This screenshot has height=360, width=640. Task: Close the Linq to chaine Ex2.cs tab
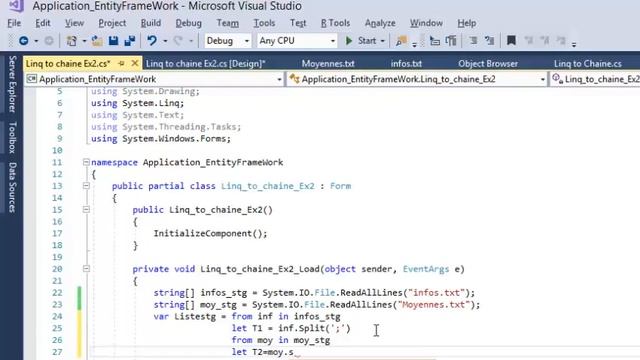click(x=135, y=63)
